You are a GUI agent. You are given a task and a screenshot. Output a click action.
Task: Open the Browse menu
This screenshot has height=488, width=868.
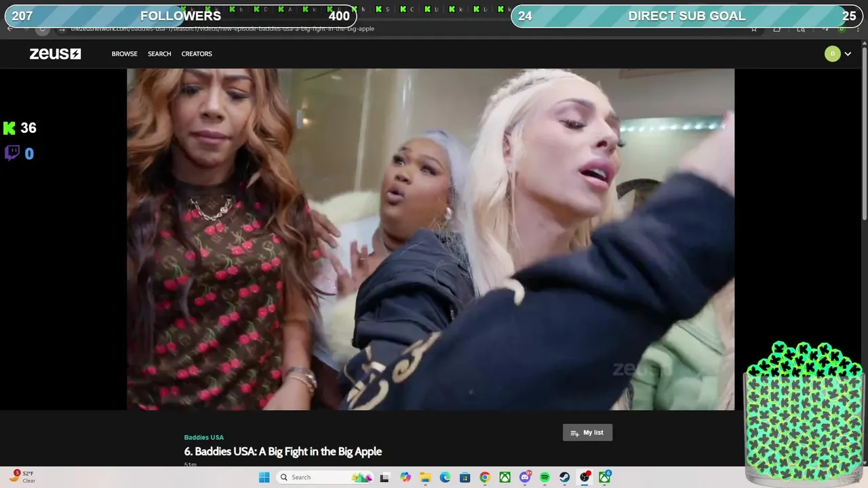[125, 54]
